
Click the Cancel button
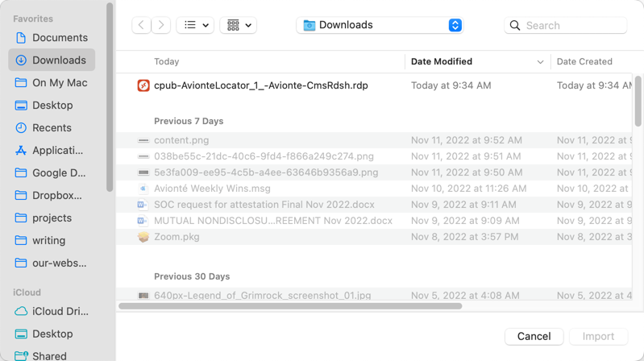534,336
